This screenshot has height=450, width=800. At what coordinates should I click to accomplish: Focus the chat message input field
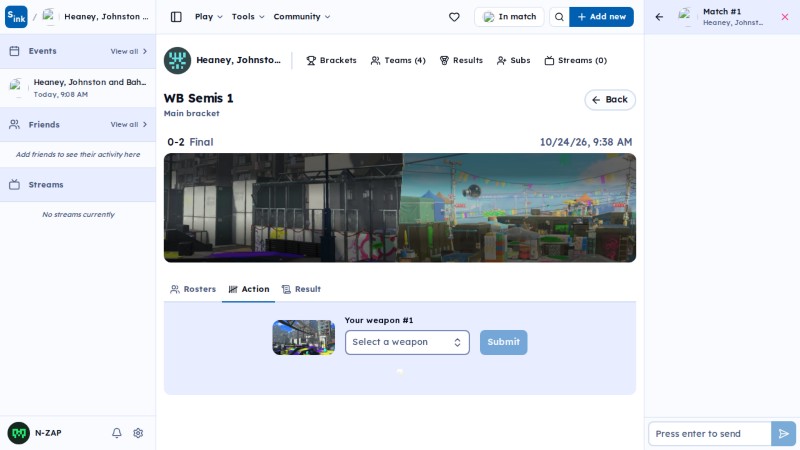click(710, 434)
